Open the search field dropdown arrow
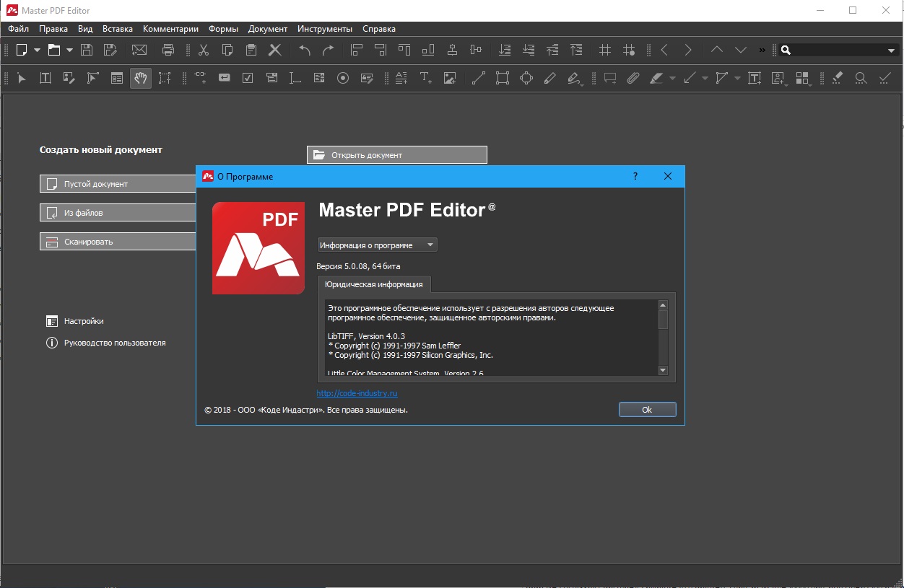This screenshot has width=904, height=588. [891, 51]
